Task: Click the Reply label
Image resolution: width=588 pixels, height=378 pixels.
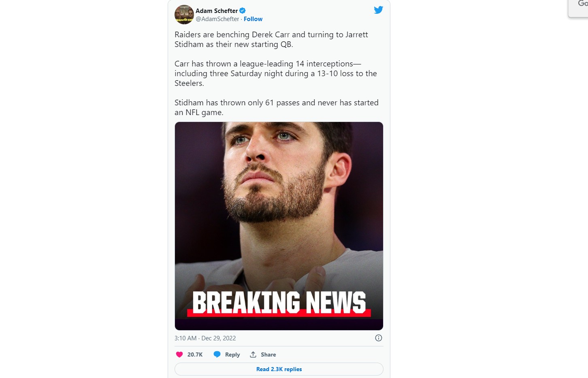Action: [x=232, y=355]
